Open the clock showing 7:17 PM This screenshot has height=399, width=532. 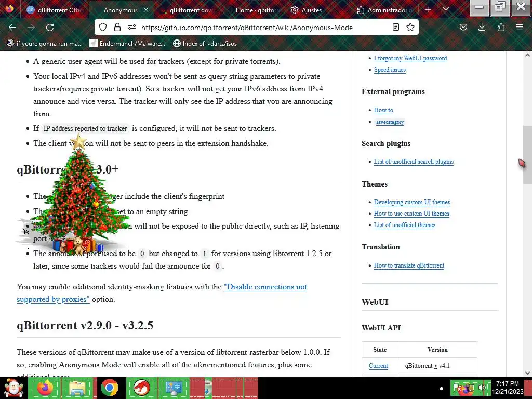(x=508, y=388)
